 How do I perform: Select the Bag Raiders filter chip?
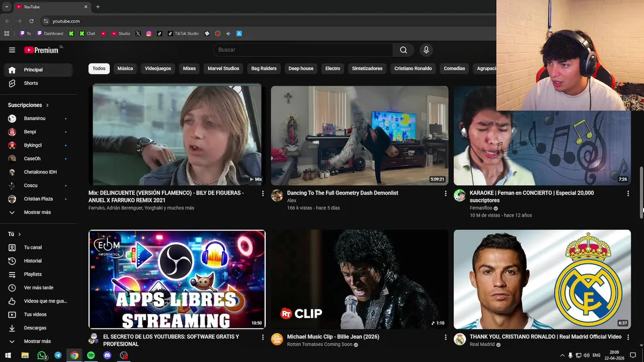click(264, 68)
